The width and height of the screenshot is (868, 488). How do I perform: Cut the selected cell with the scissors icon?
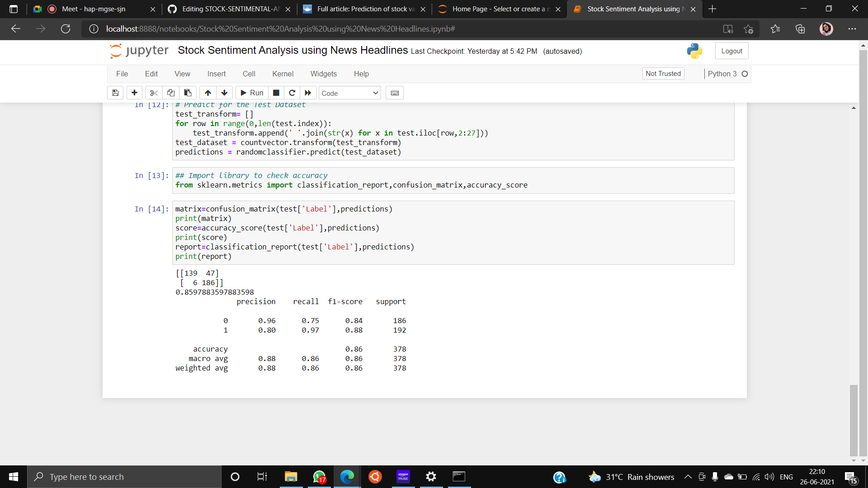pos(154,93)
